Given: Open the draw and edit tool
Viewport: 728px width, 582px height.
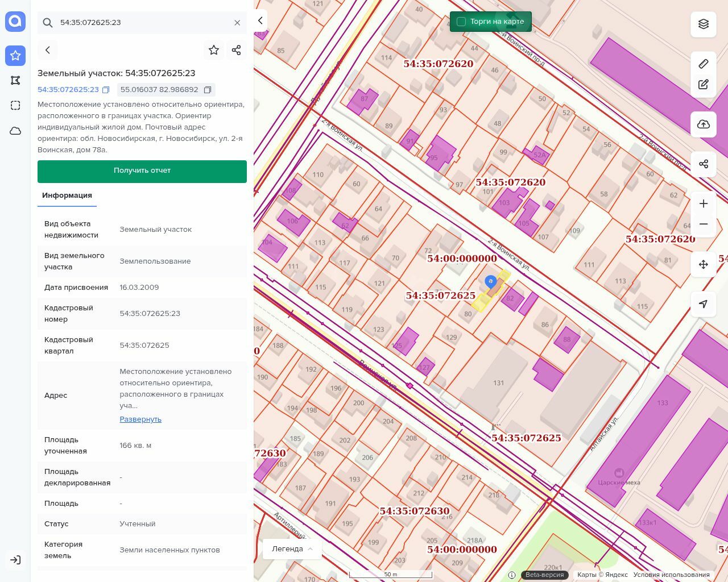Looking at the screenshot, I should click(703, 85).
